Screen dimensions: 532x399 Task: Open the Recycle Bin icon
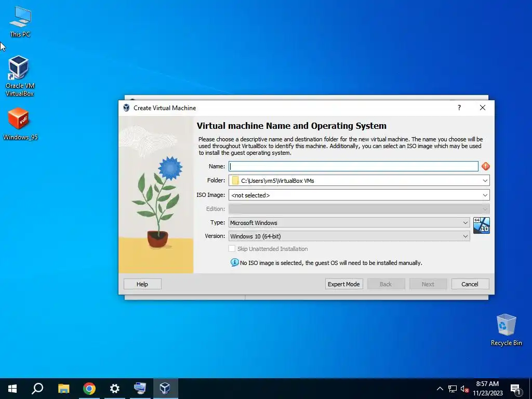coord(506,330)
